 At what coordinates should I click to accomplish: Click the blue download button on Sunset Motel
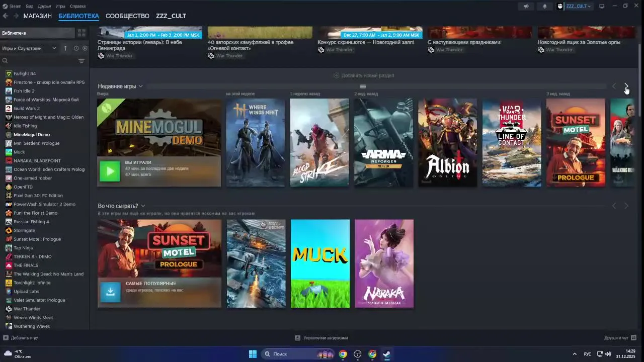coord(110,292)
